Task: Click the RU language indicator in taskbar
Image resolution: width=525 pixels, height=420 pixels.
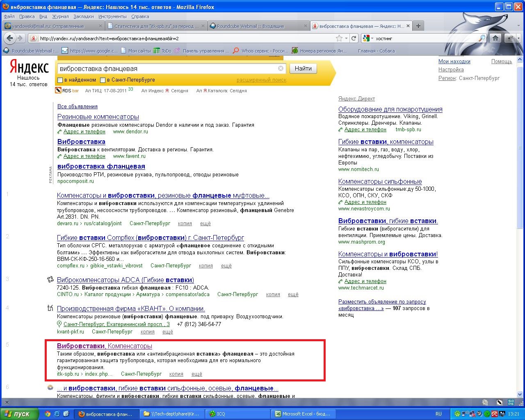Action: (438, 414)
